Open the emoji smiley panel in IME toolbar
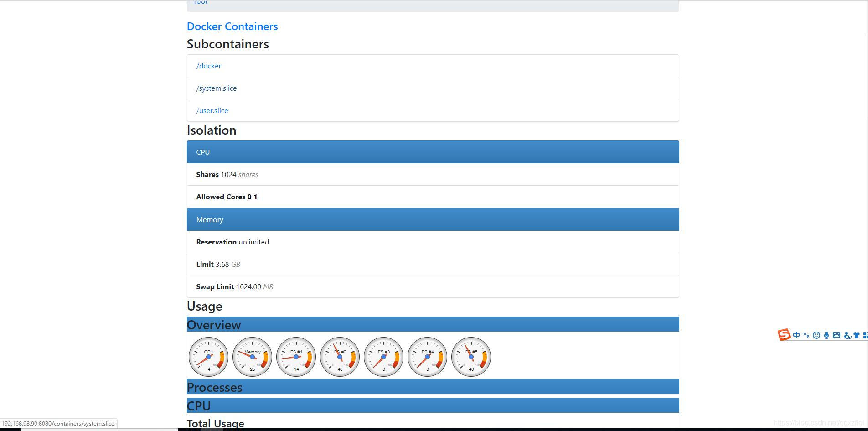Screen dimensions: 868x431 (816, 335)
